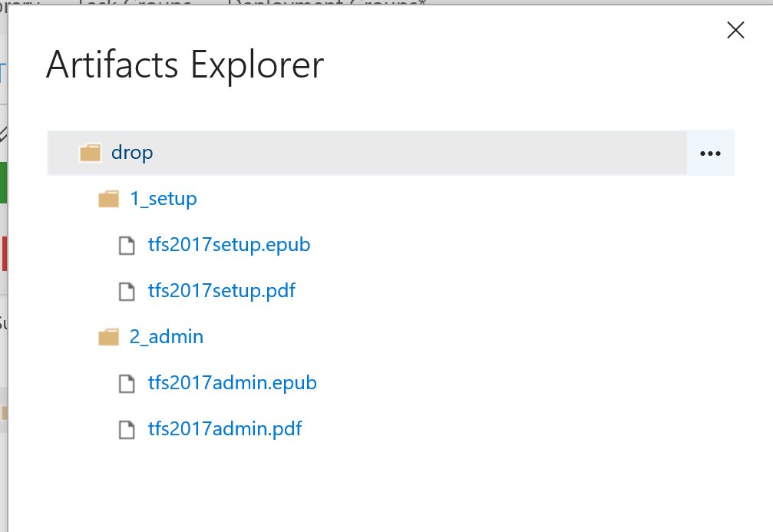Open the ellipsis menu for drop
Image resolution: width=773 pixels, height=532 pixels.
tap(710, 154)
